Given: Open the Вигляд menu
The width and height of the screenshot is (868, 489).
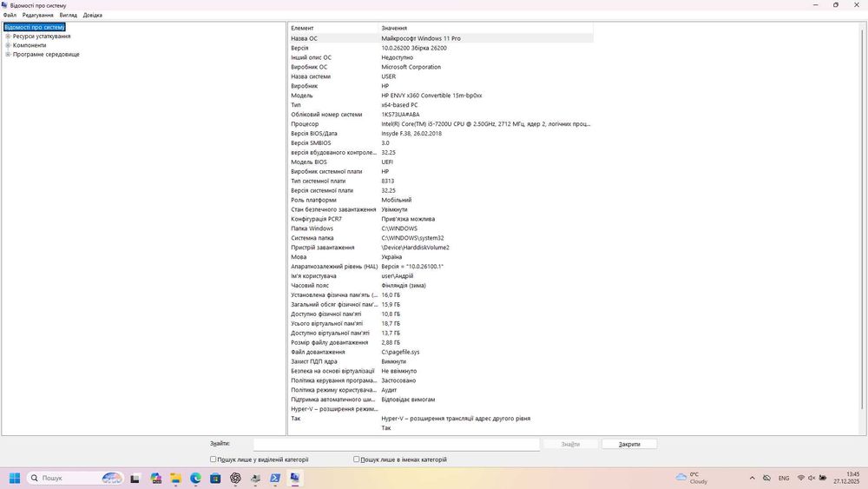Looking at the screenshot, I should pyautogui.click(x=68, y=15).
